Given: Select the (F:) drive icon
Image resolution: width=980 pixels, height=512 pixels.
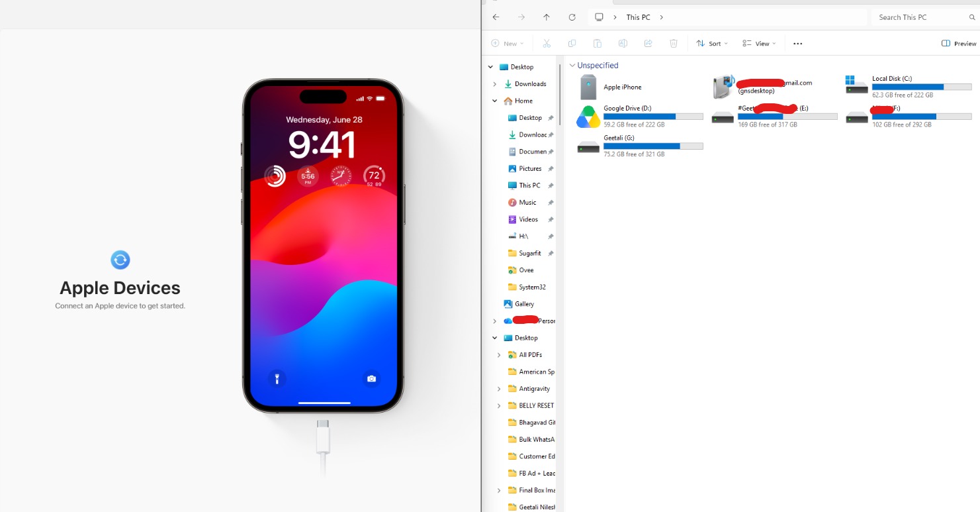Looking at the screenshot, I should click(857, 117).
